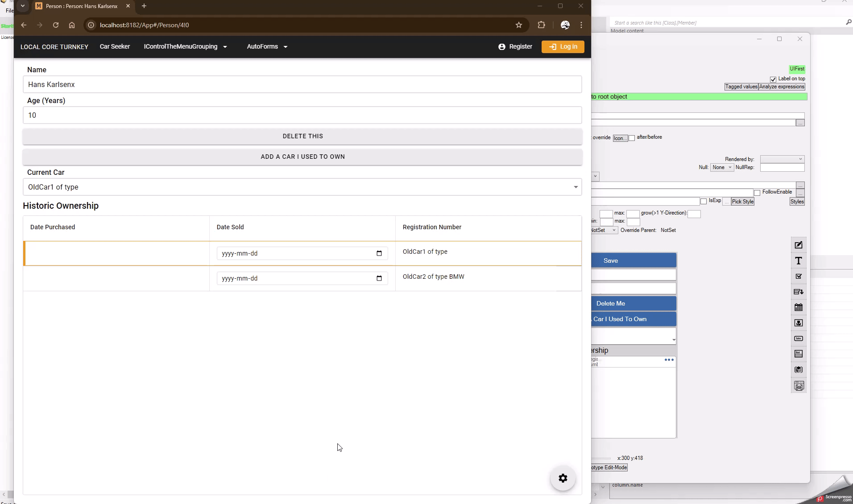The image size is (853, 504).
Task: Select the 'list' grid widget tool icon
Action: coord(799,354)
